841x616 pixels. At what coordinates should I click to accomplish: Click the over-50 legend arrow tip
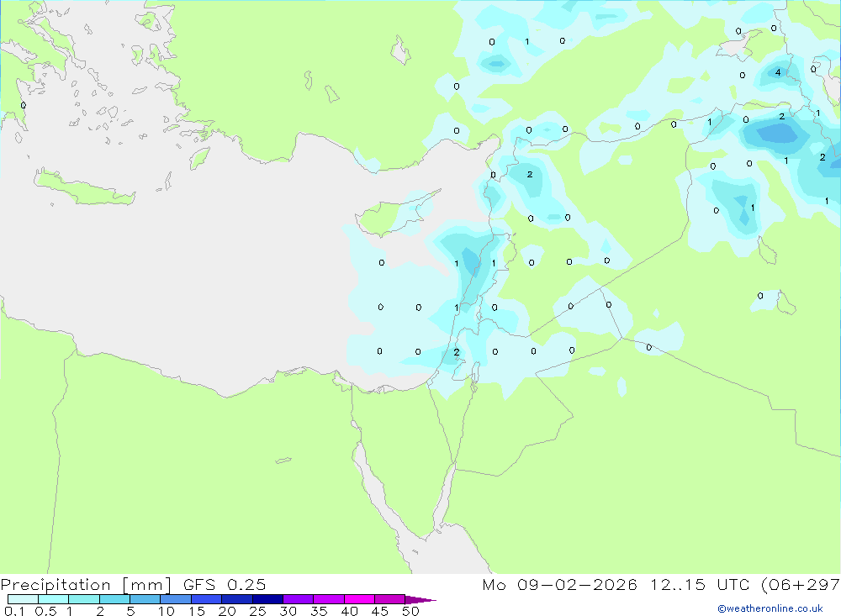420,599
